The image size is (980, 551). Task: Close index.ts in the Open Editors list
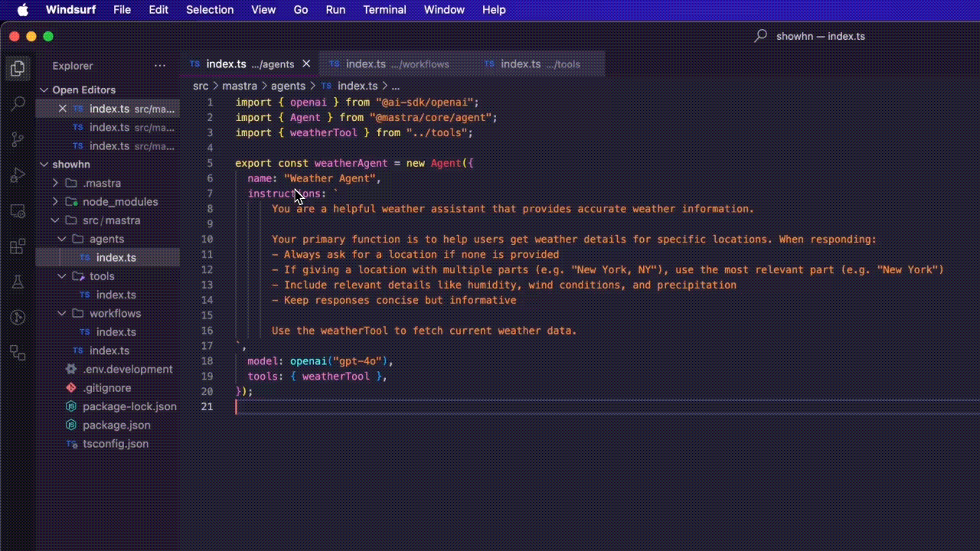pos(63,109)
